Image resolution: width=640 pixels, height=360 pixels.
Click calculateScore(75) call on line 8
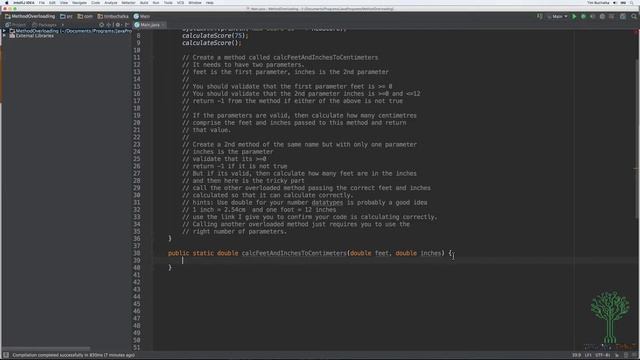click(x=215, y=36)
